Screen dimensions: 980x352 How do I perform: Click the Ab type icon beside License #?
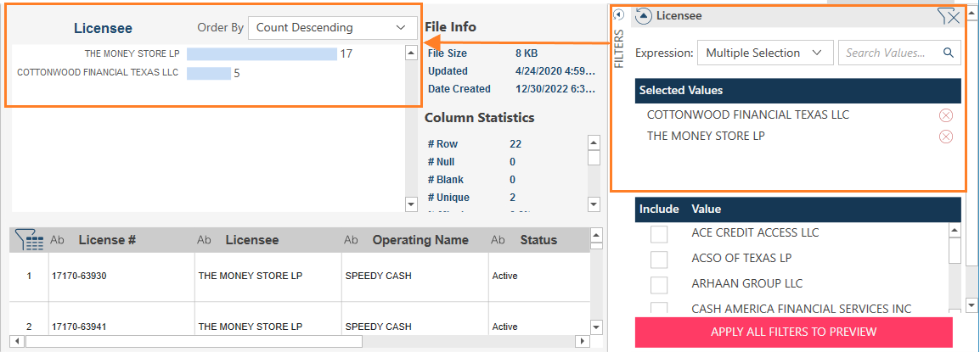pos(58,240)
